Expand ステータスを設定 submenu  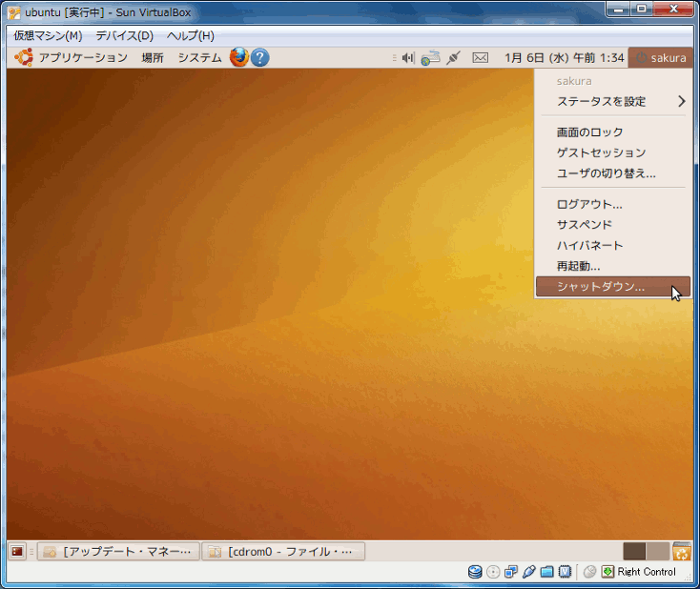(x=612, y=101)
